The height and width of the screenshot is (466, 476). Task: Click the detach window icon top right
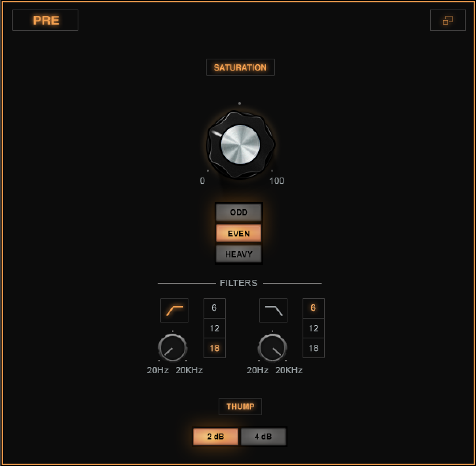[x=448, y=20]
